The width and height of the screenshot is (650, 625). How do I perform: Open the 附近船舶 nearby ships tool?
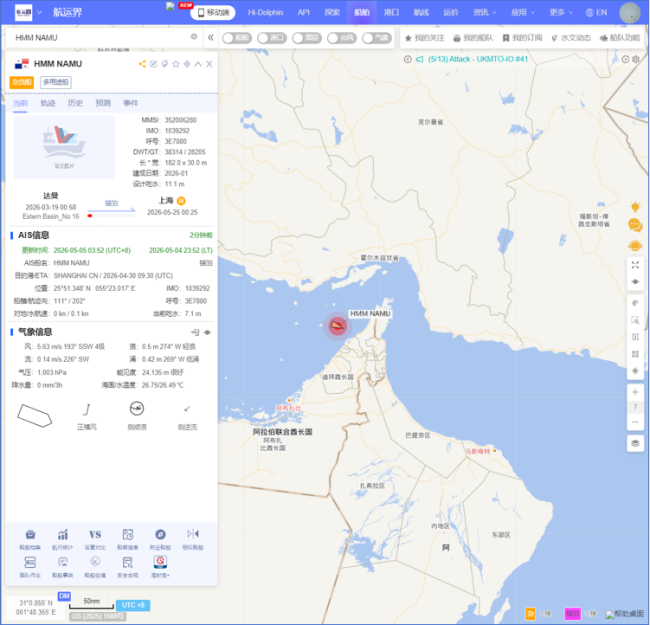(160, 539)
